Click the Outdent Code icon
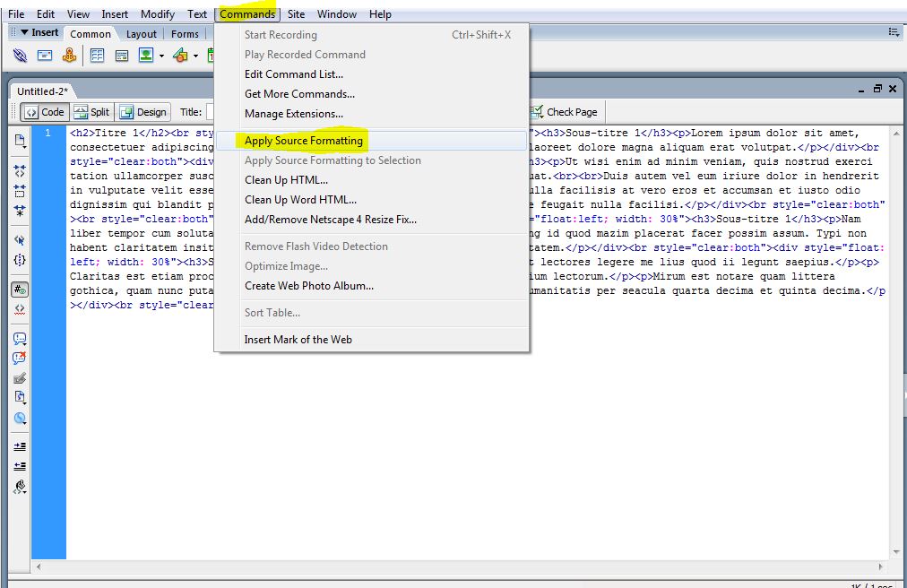The width and height of the screenshot is (907, 588). coord(20,466)
